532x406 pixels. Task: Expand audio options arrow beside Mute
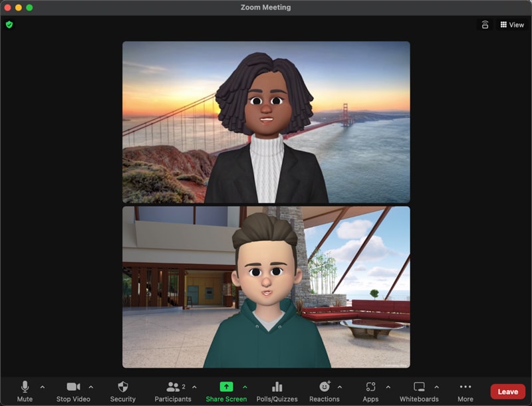coord(43,387)
